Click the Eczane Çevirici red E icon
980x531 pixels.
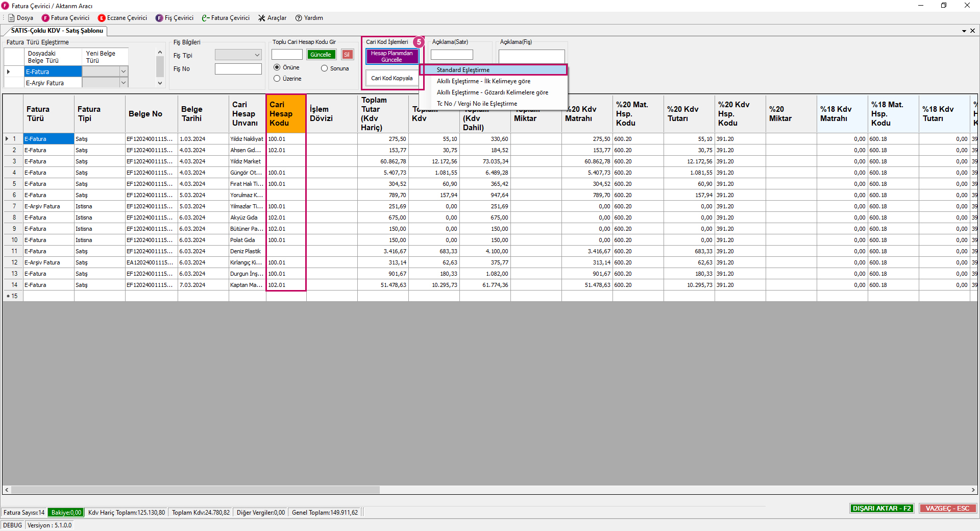[102, 18]
